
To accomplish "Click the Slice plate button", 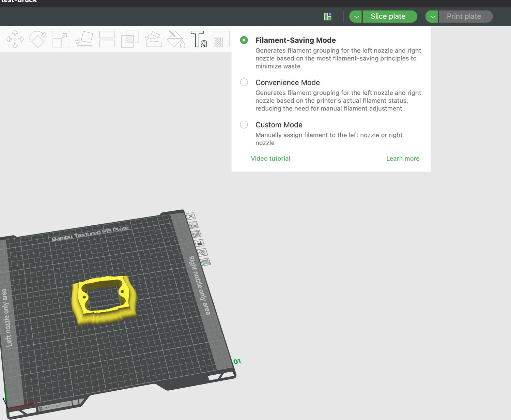I will 390,16.
